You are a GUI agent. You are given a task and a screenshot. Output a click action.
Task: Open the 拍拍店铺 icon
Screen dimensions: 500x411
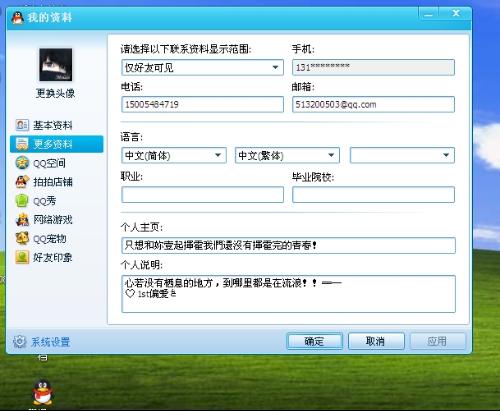tap(22, 182)
